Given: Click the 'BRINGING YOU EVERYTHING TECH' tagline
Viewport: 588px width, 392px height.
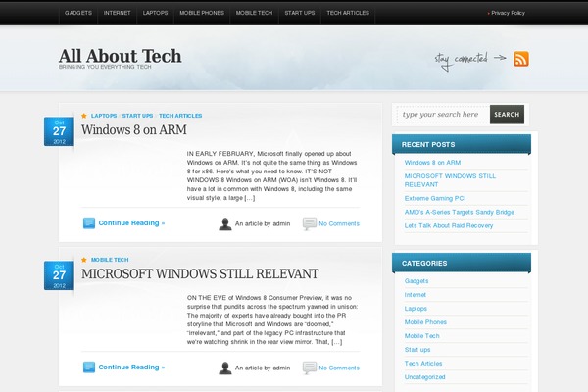Looking at the screenshot, I should pyautogui.click(x=105, y=67).
